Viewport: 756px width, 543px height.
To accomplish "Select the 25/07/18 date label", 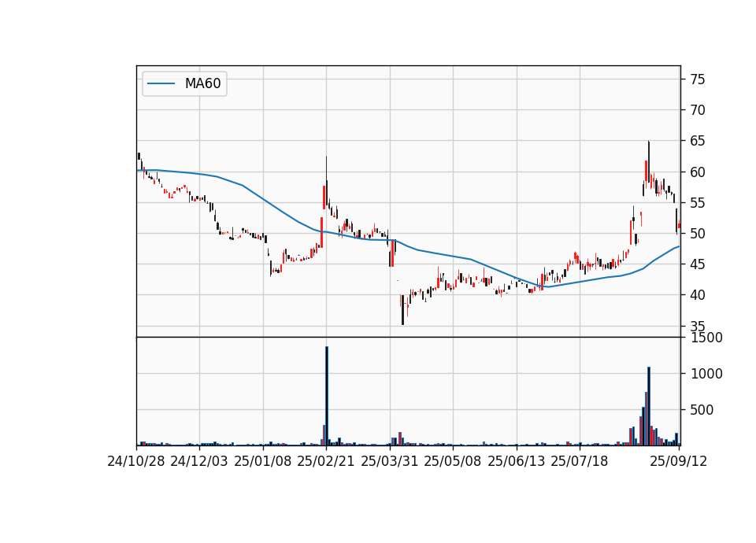I will point(580,461).
